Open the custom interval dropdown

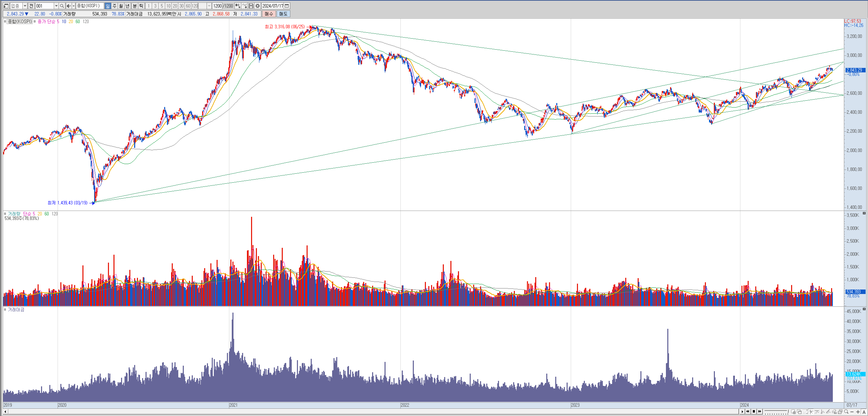point(209,6)
